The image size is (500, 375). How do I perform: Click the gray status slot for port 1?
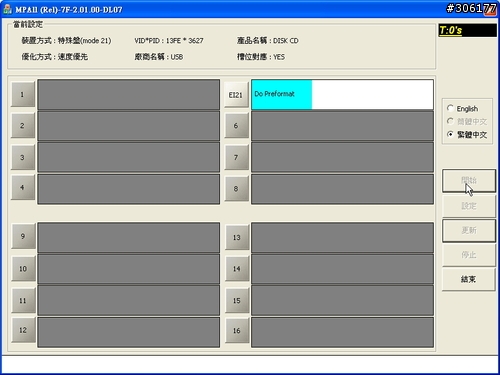(x=129, y=94)
